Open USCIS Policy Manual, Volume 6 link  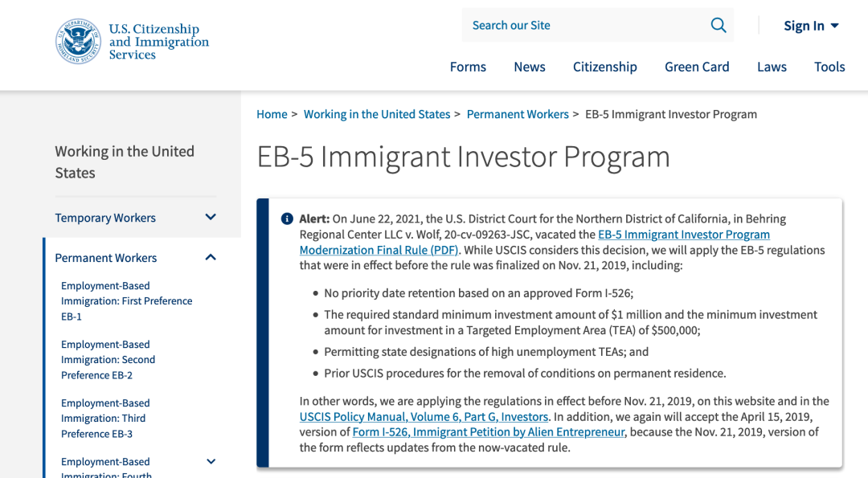tap(424, 417)
